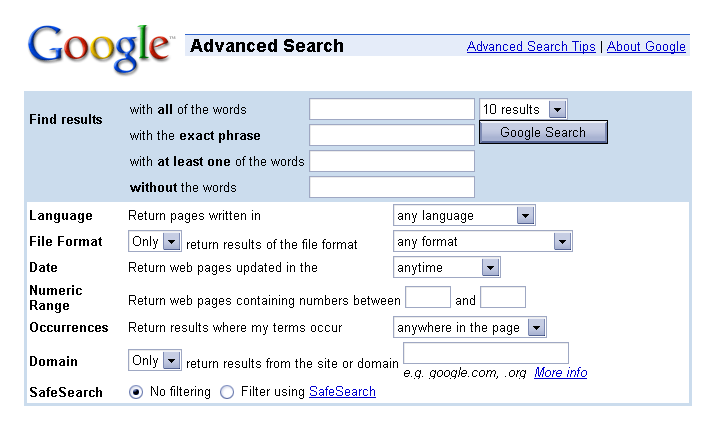Open Advanced Search Tips link
Screen dimensions: 723x421
tap(531, 47)
